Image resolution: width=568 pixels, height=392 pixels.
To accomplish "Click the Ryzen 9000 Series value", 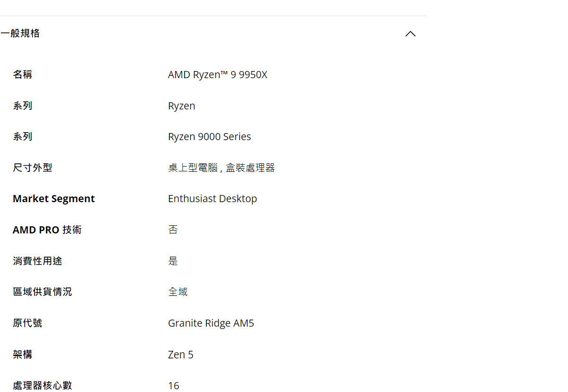I will coord(210,137).
